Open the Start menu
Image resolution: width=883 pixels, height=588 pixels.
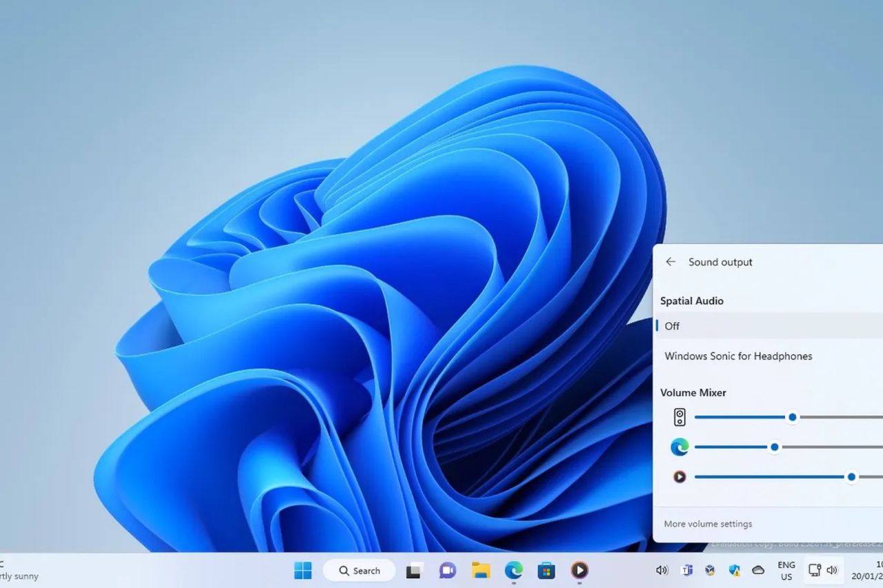(x=303, y=570)
